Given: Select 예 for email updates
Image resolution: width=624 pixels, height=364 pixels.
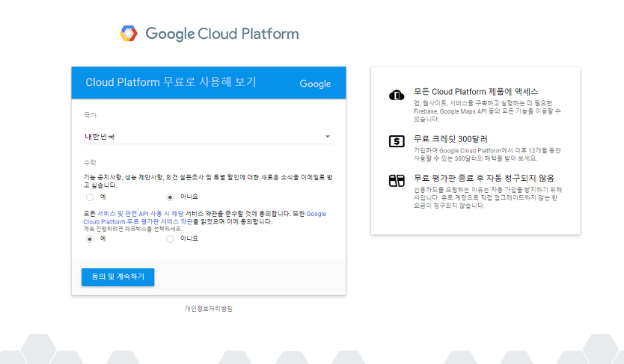Looking at the screenshot, I should [90, 197].
